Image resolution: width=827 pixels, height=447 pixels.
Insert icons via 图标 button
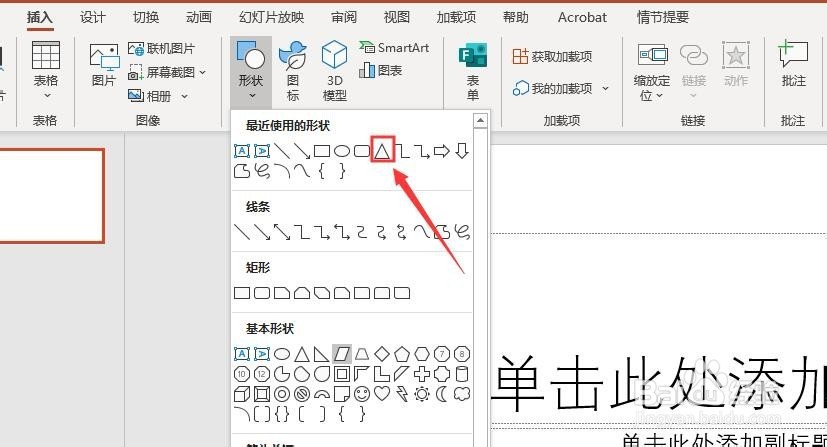[x=293, y=72]
